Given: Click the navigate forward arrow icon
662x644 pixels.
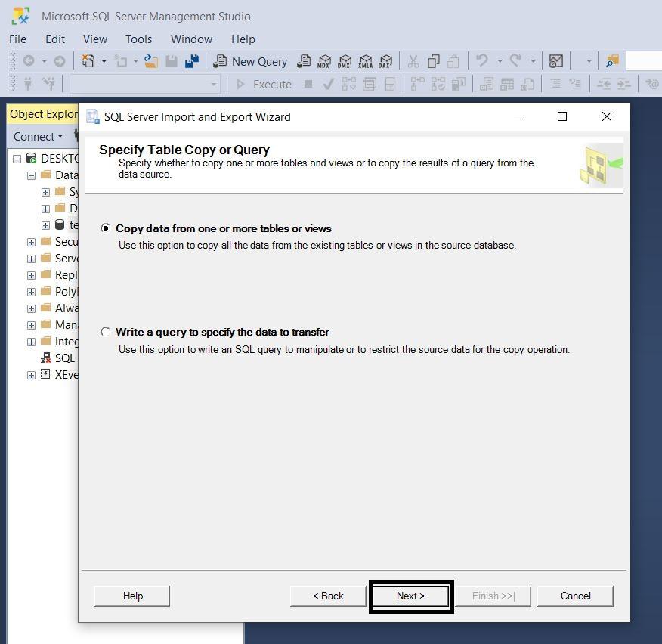Looking at the screenshot, I should 60,61.
